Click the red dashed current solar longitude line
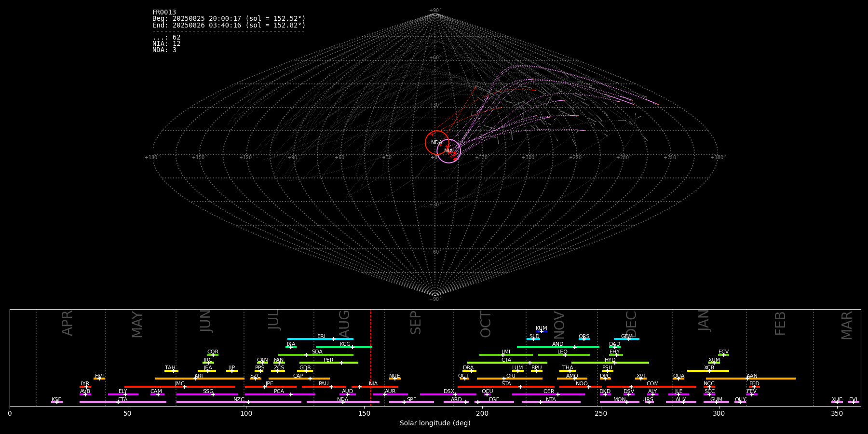 coord(371,357)
